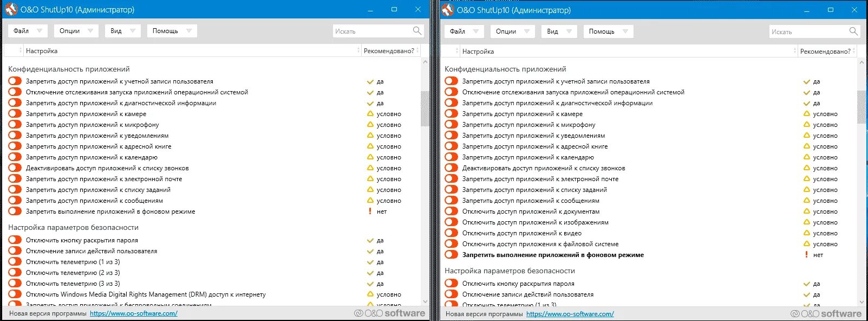
Task: Click the vertical scrollbar thumb in left window
Action: tap(425, 108)
